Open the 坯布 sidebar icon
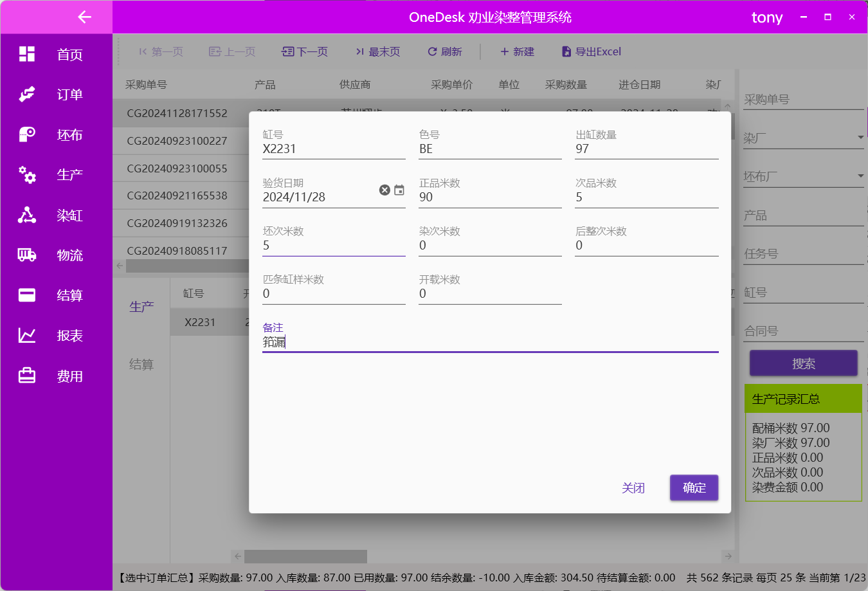The image size is (868, 591). (27, 134)
